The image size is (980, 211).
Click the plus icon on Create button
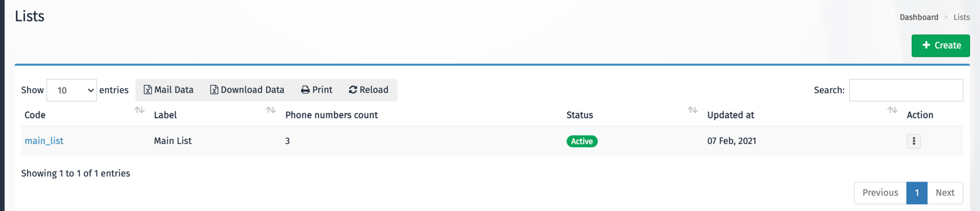coord(926,45)
